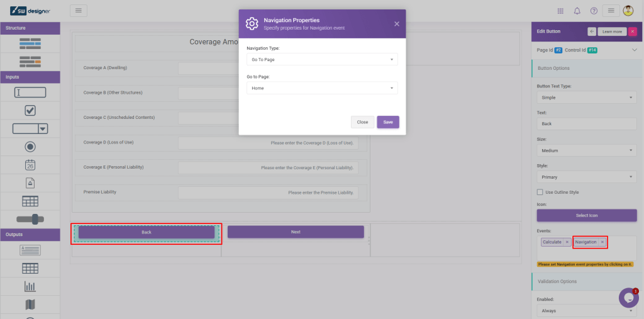Viewport: 644px width, 319px height.
Task: Open the top-right hamburger menu
Action: [611, 11]
